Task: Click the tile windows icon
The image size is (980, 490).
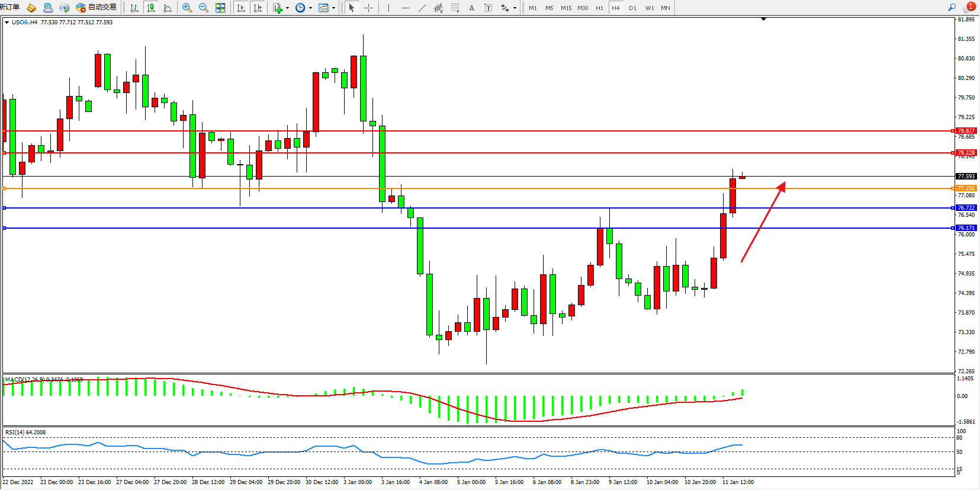Action: pos(220,8)
